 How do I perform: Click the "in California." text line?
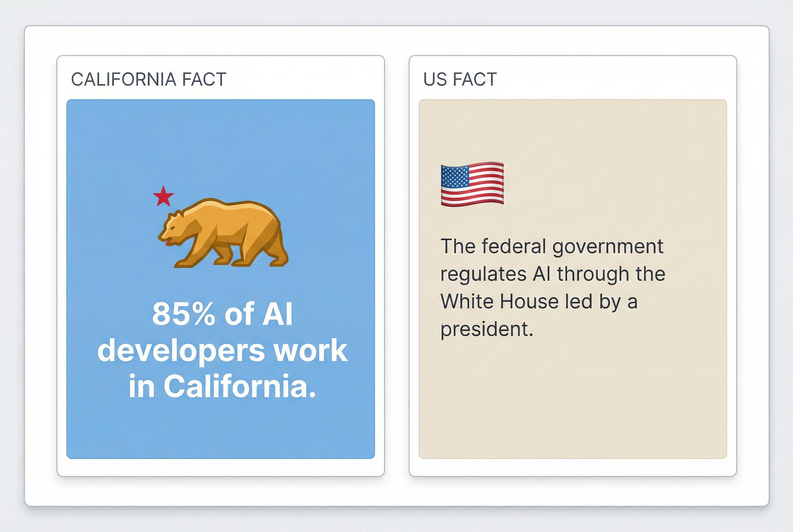coord(222,386)
